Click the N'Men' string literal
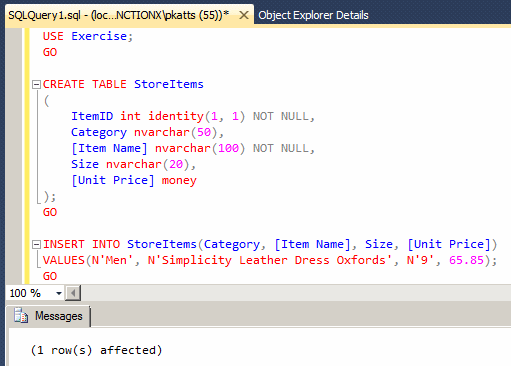The image size is (511, 366). tap(113, 260)
